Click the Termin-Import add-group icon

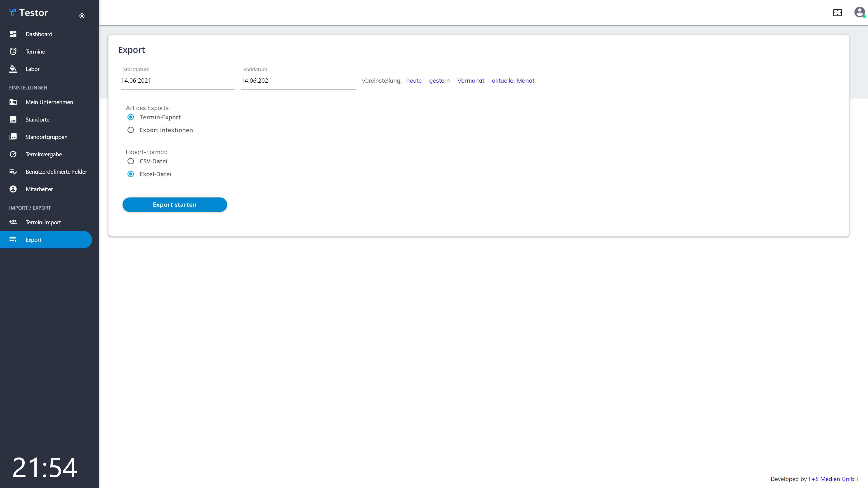coord(13,222)
